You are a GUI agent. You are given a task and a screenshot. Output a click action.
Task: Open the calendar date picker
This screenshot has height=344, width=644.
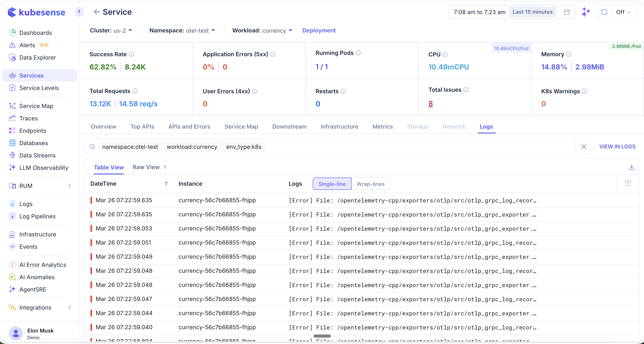point(567,12)
